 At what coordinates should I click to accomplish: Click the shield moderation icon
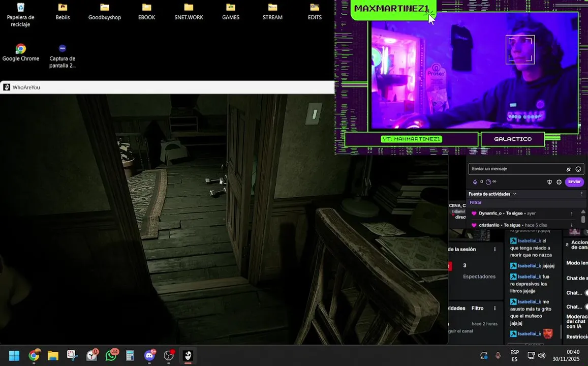[x=549, y=182]
